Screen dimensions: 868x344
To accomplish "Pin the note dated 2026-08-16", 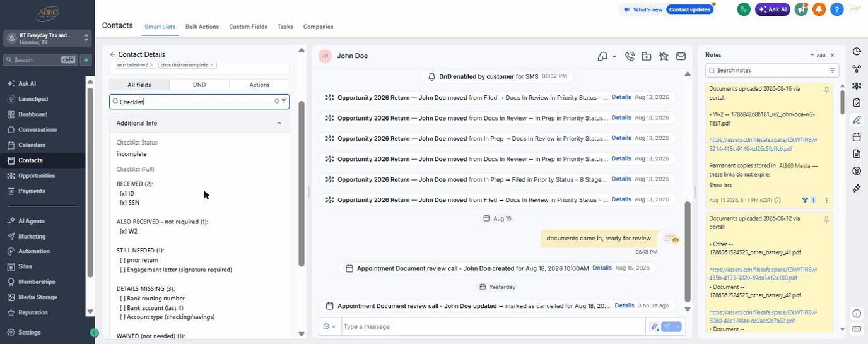I will [x=826, y=91].
